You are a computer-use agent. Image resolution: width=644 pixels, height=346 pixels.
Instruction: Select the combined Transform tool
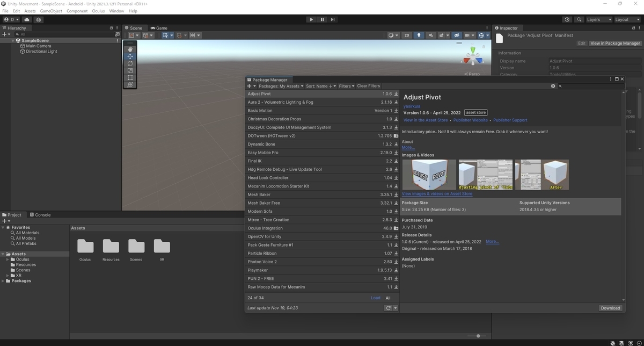coord(130,84)
